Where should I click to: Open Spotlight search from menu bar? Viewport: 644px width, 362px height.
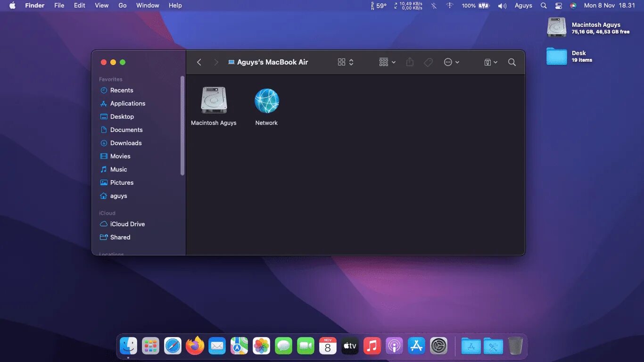(x=544, y=6)
